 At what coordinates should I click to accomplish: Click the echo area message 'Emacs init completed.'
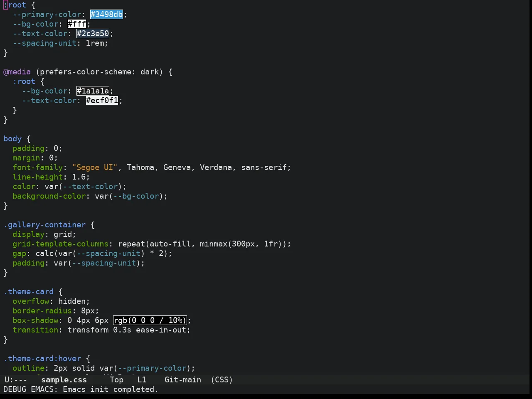(x=111, y=389)
